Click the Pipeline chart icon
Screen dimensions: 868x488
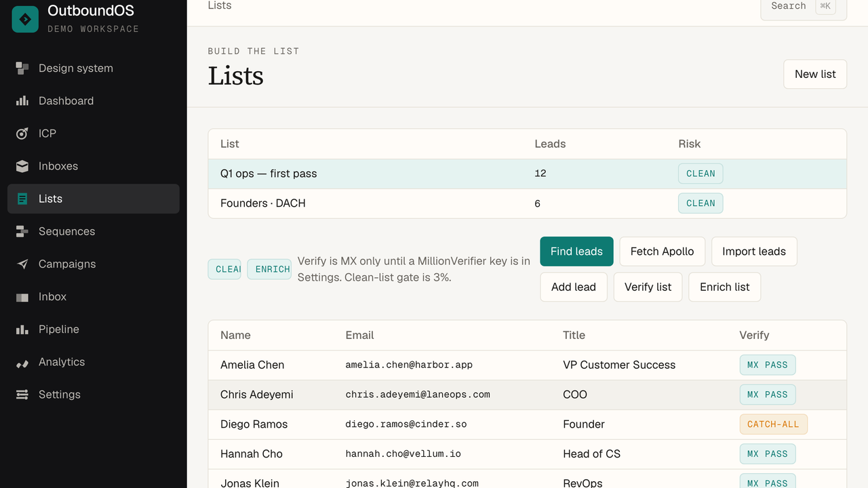(22, 329)
